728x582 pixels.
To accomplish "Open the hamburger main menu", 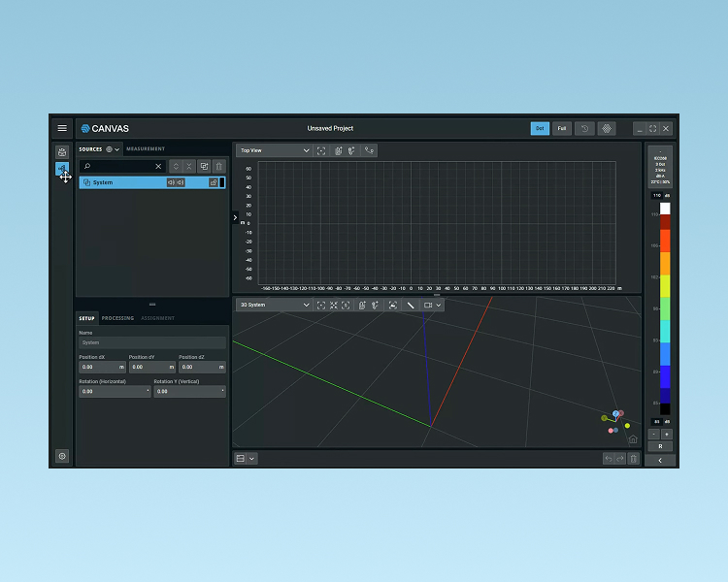I will coord(62,128).
